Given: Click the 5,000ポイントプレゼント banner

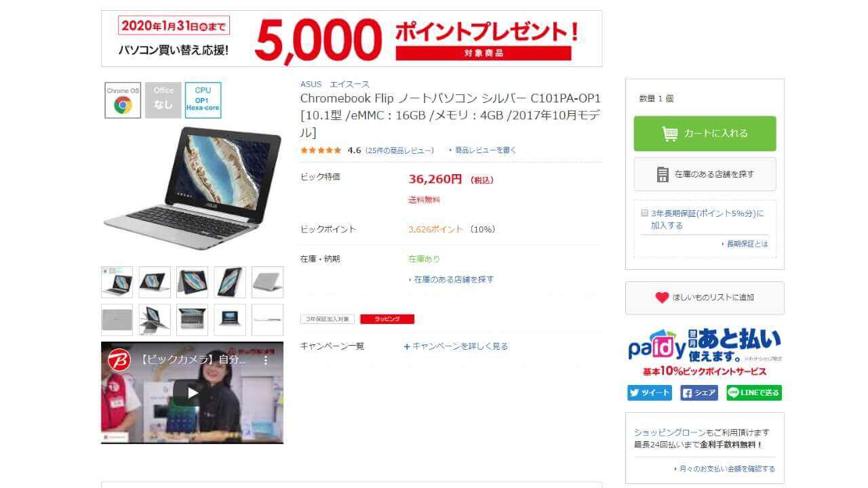Looking at the screenshot, I should [351, 39].
